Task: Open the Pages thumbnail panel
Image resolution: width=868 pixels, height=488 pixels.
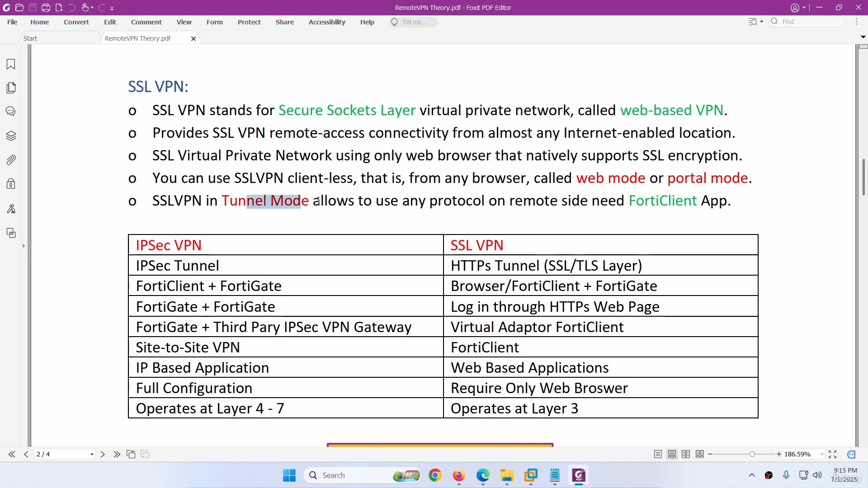Action: (11, 88)
